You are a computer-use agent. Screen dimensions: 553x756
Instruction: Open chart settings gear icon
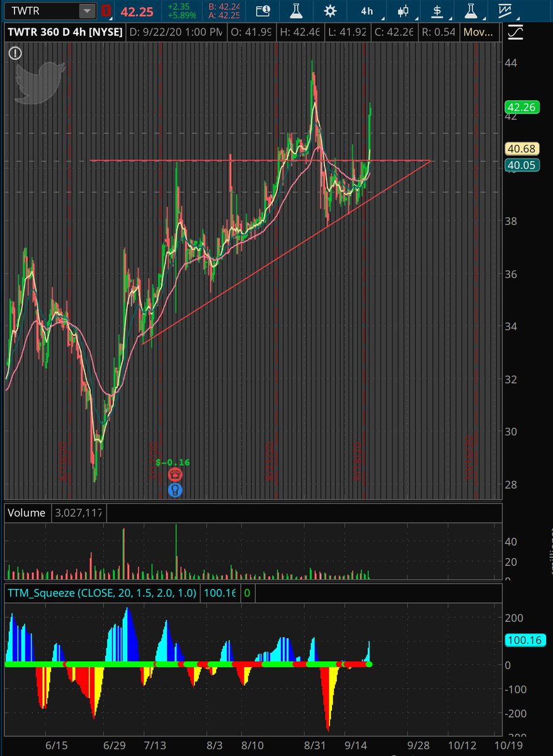[329, 11]
